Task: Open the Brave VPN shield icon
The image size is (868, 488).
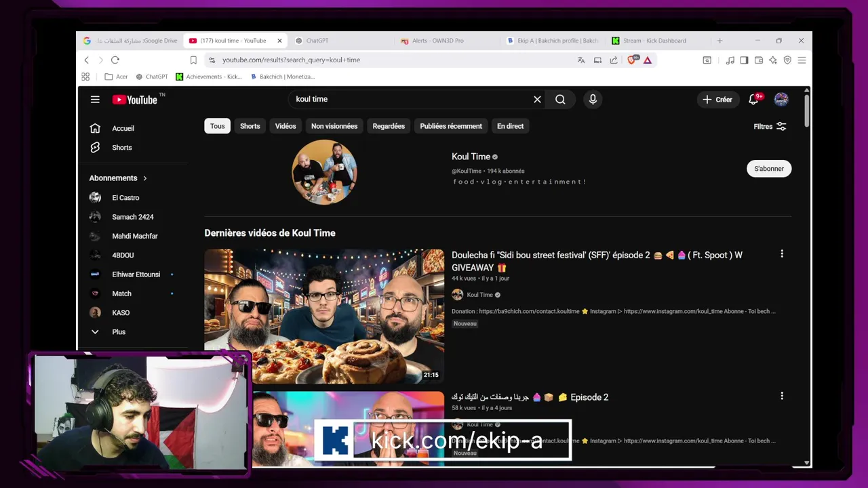Action: click(787, 60)
